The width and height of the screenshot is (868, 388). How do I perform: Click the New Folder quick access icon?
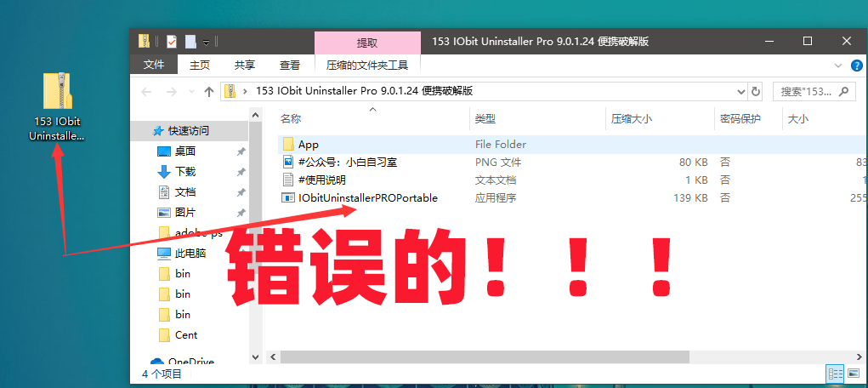pyautogui.click(x=190, y=42)
